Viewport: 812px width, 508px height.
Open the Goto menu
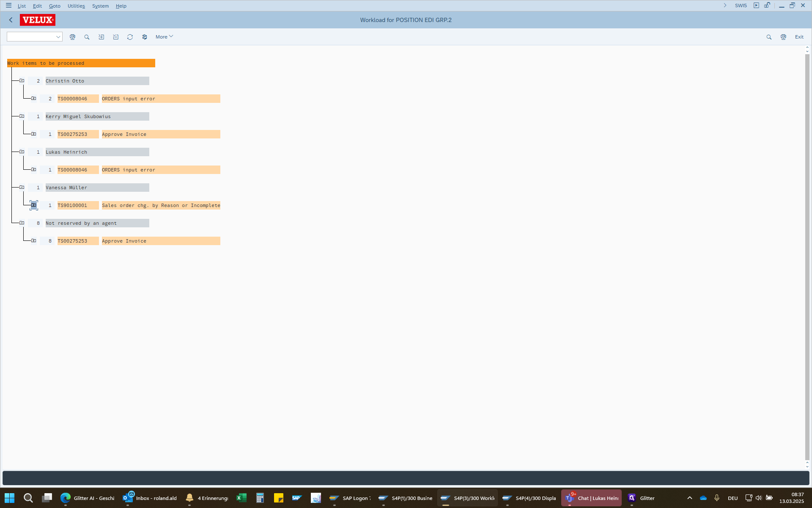coord(55,6)
